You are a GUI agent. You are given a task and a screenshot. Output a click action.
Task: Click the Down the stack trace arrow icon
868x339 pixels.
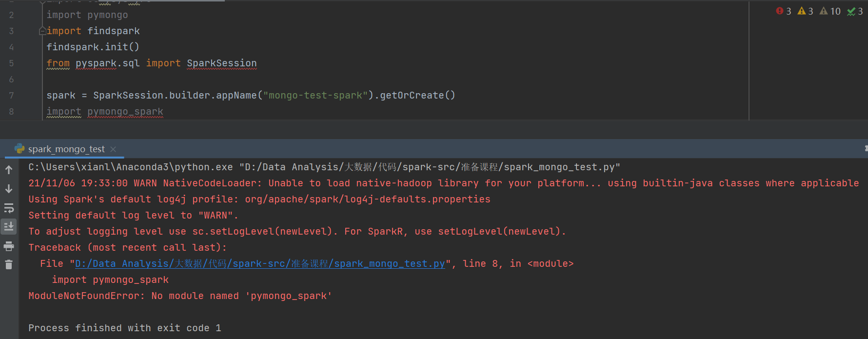[9, 189]
